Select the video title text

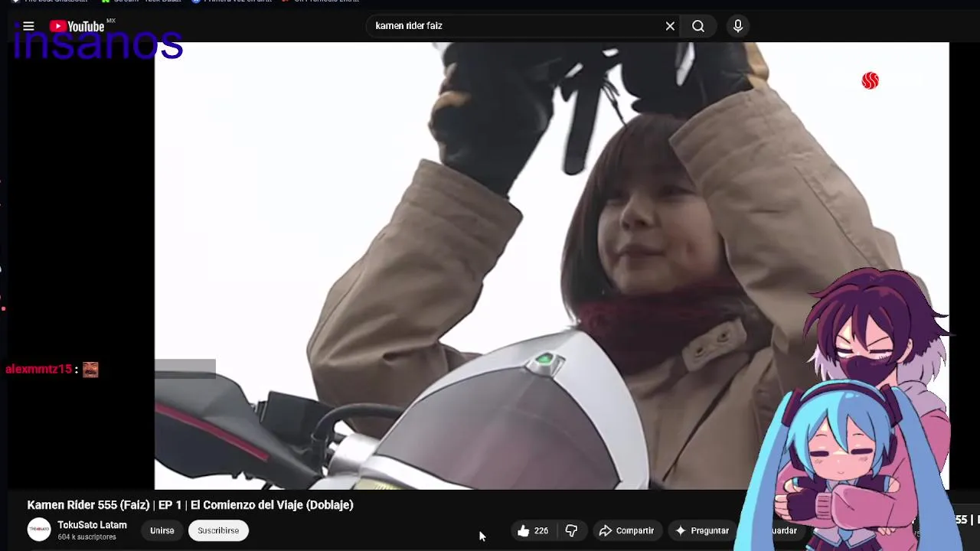click(x=190, y=505)
